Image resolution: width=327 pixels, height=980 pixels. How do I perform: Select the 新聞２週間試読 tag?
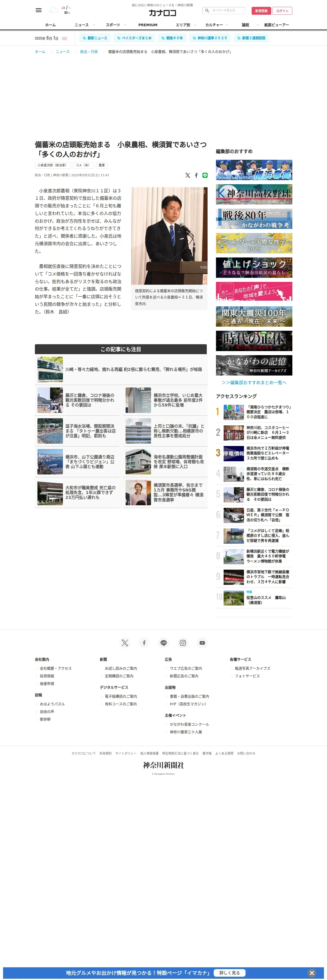pyautogui.click(x=251, y=38)
